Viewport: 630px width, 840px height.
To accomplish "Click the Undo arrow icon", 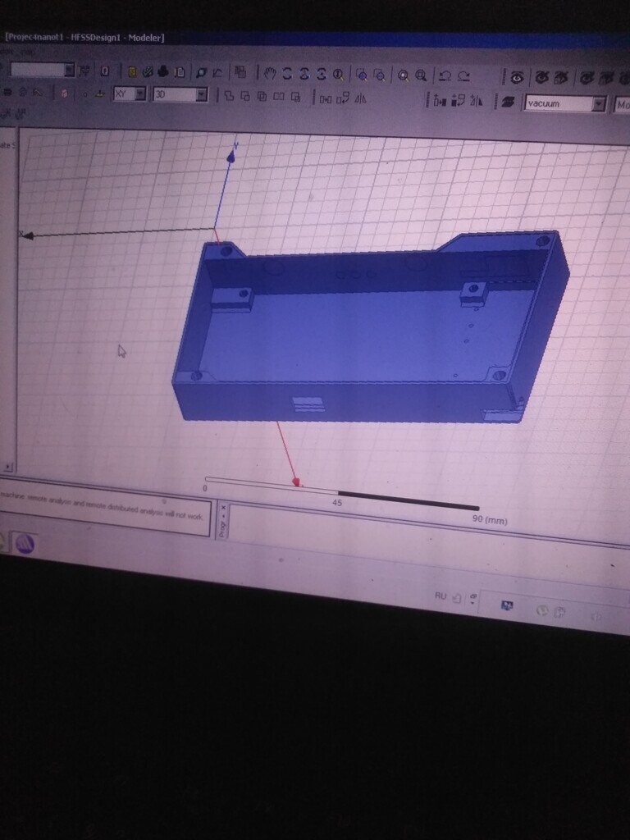I will coord(445,76).
